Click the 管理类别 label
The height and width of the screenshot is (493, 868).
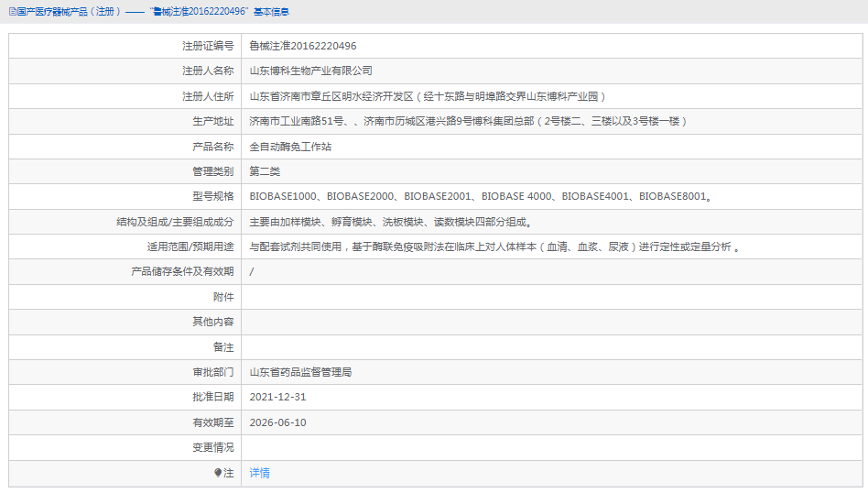(x=213, y=171)
